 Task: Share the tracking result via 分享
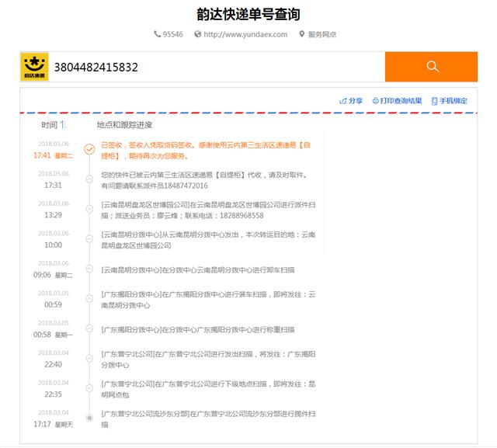click(351, 101)
